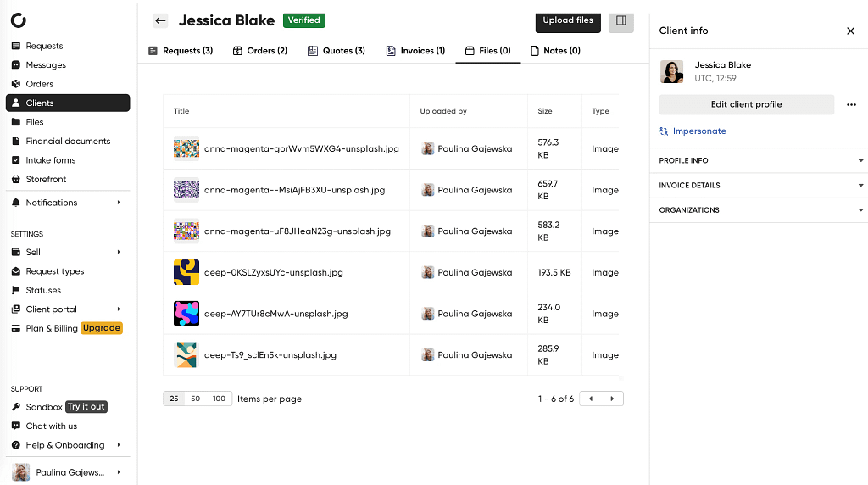Expand the Client portal submenu
Viewport: 868px width, 485px height.
119,309
